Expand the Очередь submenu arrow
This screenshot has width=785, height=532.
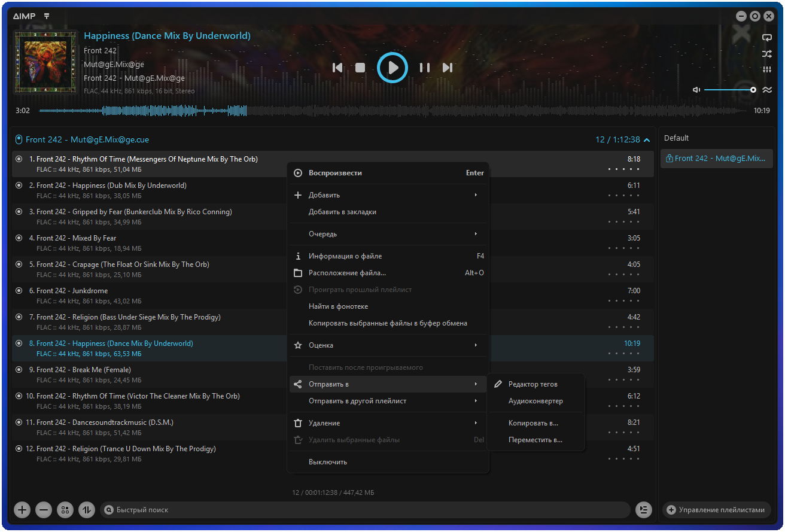pos(476,234)
